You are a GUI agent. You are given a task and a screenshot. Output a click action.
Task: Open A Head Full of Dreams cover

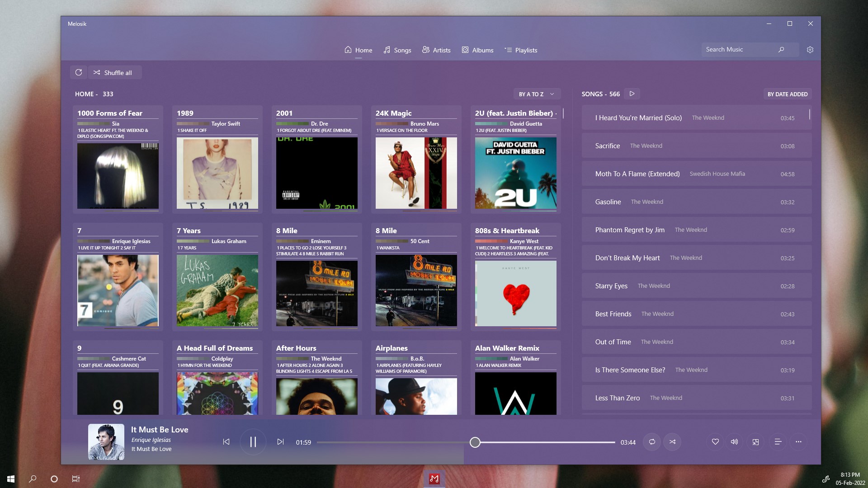[x=217, y=394]
